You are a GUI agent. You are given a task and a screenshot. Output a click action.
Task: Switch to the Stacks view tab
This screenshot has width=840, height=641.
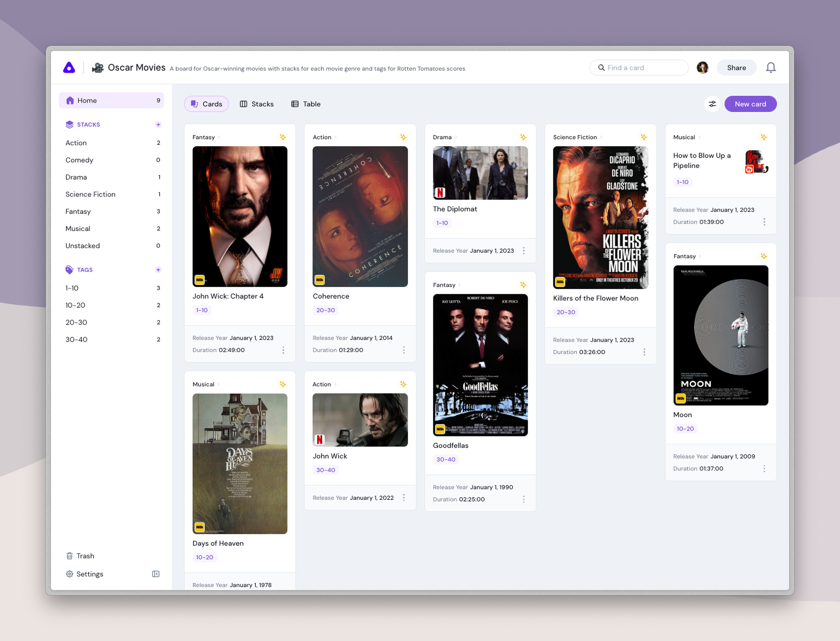click(x=257, y=104)
